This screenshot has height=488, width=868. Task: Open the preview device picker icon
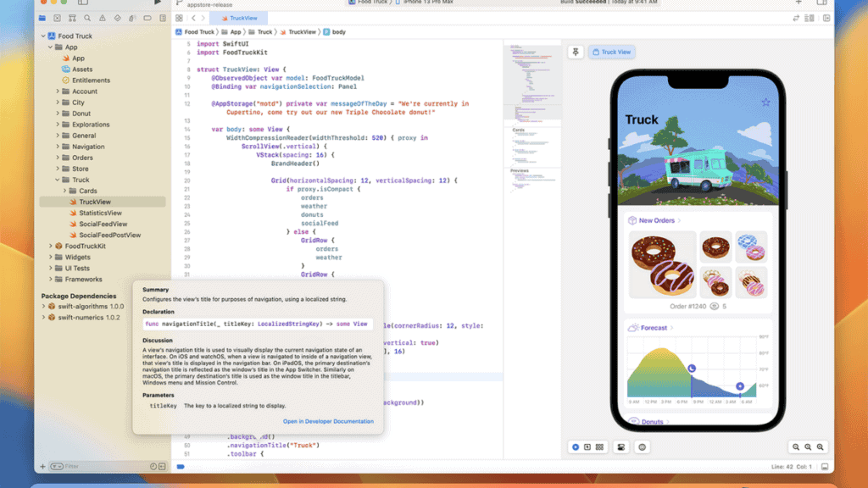[x=643, y=447]
